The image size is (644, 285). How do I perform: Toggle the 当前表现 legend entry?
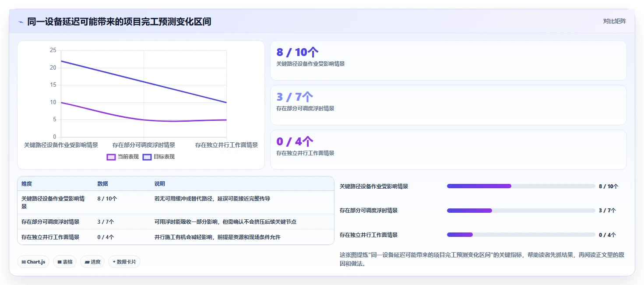point(123,157)
